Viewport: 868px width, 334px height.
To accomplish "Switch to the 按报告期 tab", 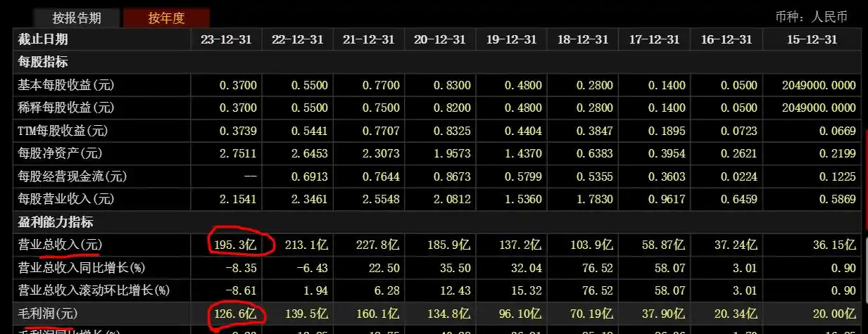I will (x=77, y=18).
